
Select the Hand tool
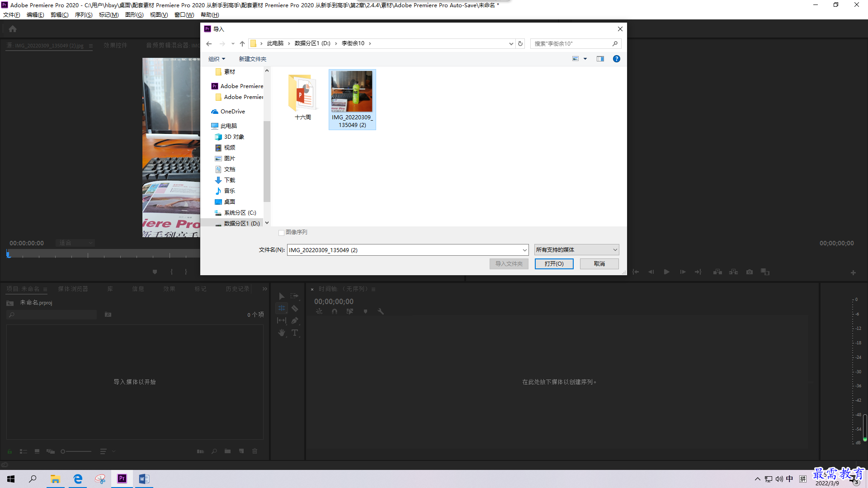pos(282,333)
